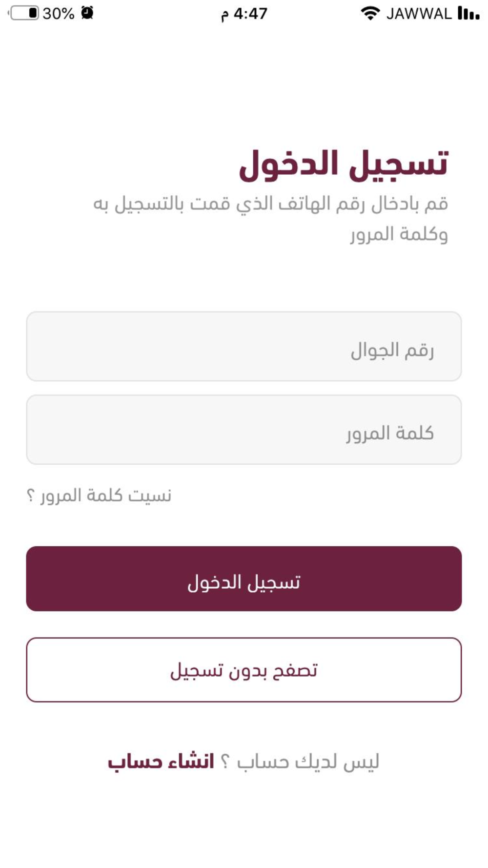Focus the رقم الجوال phone number field
This screenshot has height=868, width=488.
(244, 346)
